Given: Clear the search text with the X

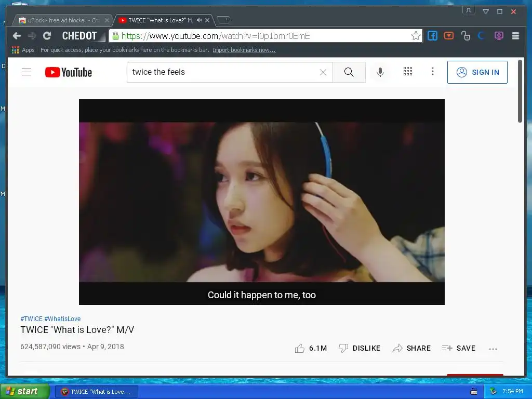Looking at the screenshot, I should click(x=323, y=72).
